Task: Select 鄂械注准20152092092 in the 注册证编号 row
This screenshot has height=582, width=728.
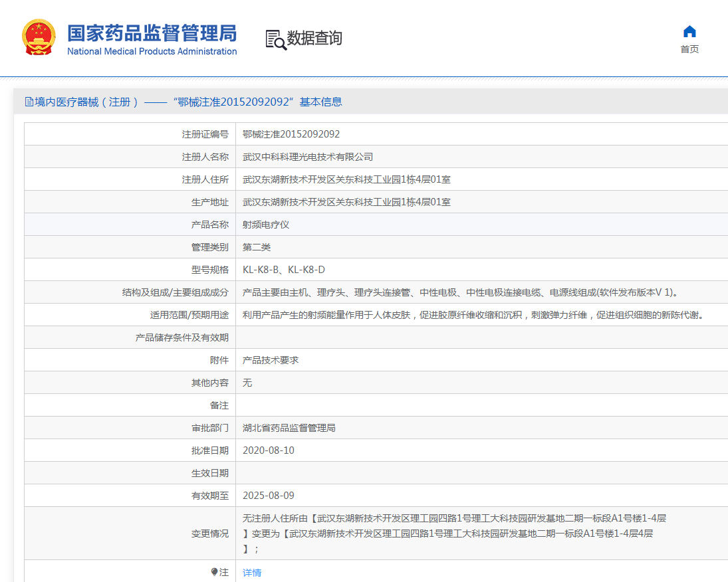Action: tap(291, 134)
